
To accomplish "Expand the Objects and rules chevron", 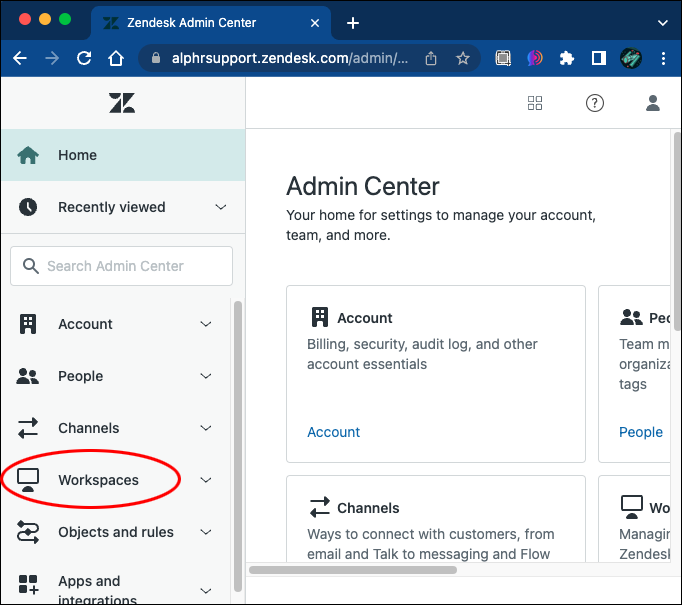I will [206, 532].
